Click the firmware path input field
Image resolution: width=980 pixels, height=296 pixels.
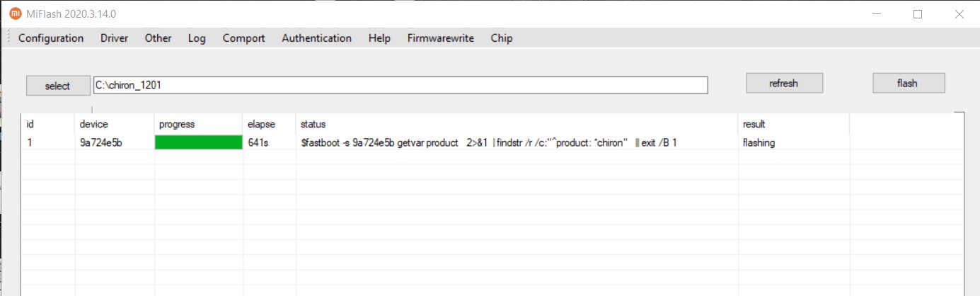(x=400, y=85)
